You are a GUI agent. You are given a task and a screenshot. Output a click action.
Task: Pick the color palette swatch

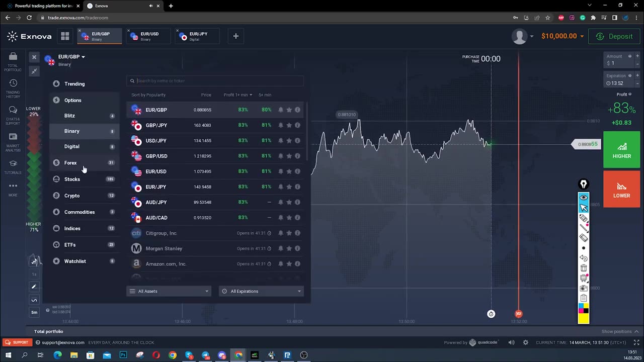click(x=584, y=308)
